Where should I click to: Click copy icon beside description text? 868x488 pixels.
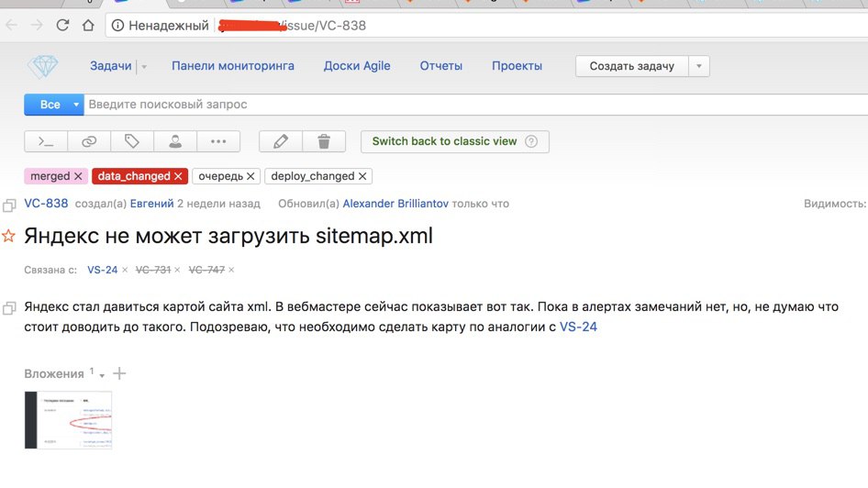9,308
